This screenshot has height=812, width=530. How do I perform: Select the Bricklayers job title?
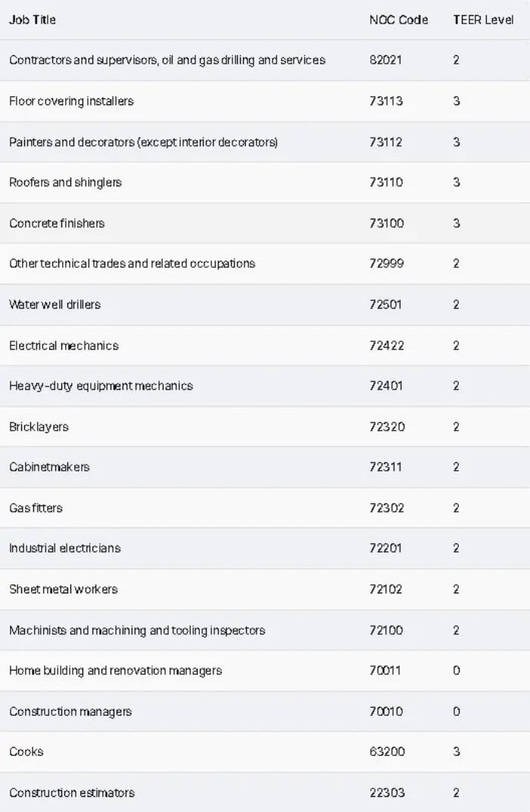coord(39,427)
